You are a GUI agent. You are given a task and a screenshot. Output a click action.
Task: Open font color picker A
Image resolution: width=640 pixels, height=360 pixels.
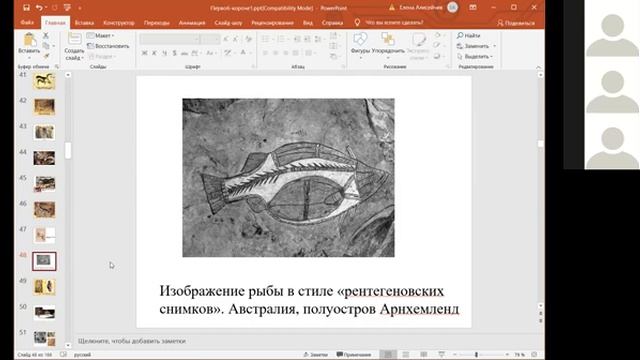click(x=243, y=53)
